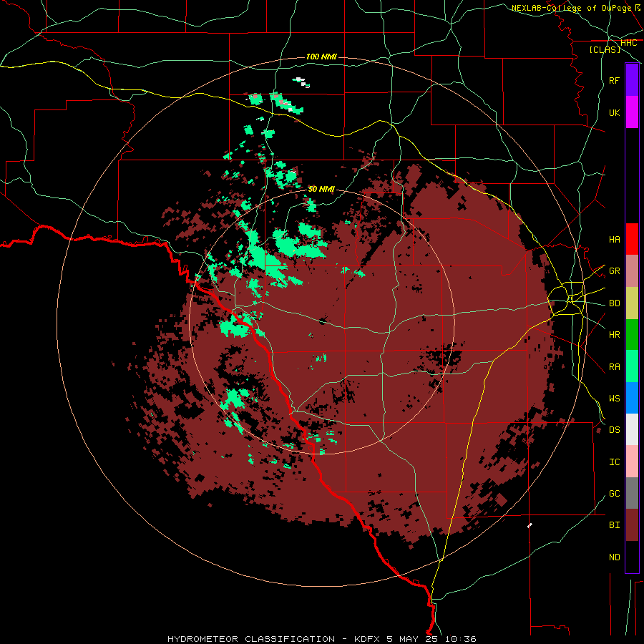
Task: Click the HHC product label
Action: tap(628, 43)
